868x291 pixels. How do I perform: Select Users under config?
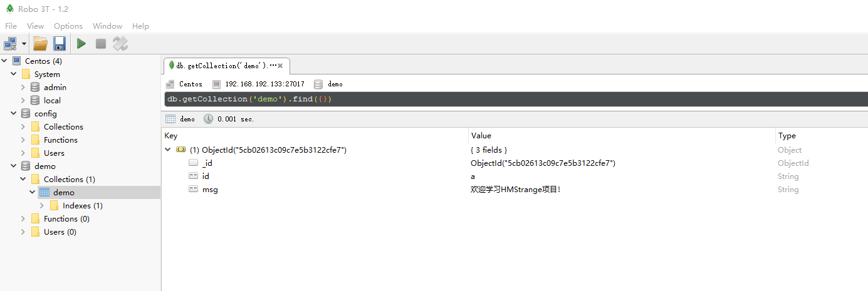tap(54, 153)
